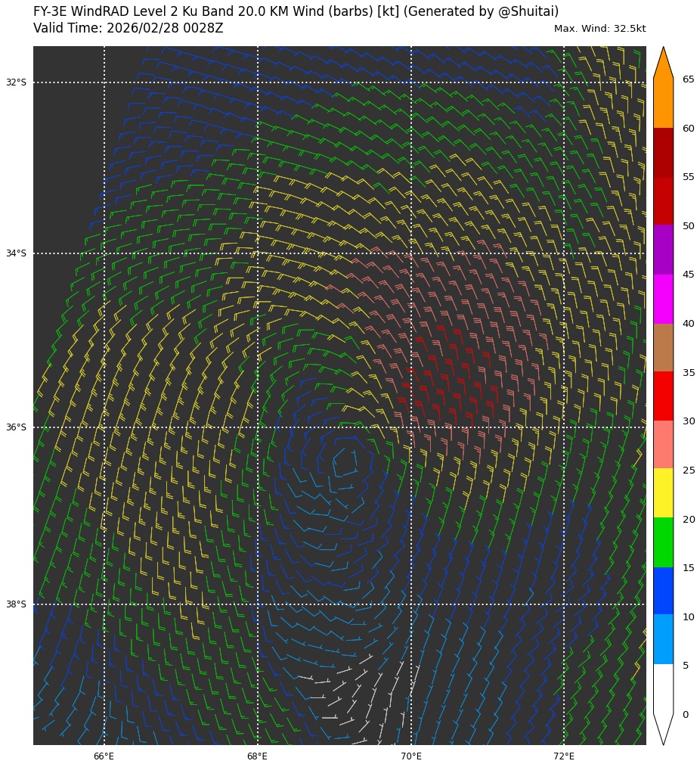Click the 70°E longitude axis label
The width and height of the screenshot is (700, 767).
[x=411, y=756]
